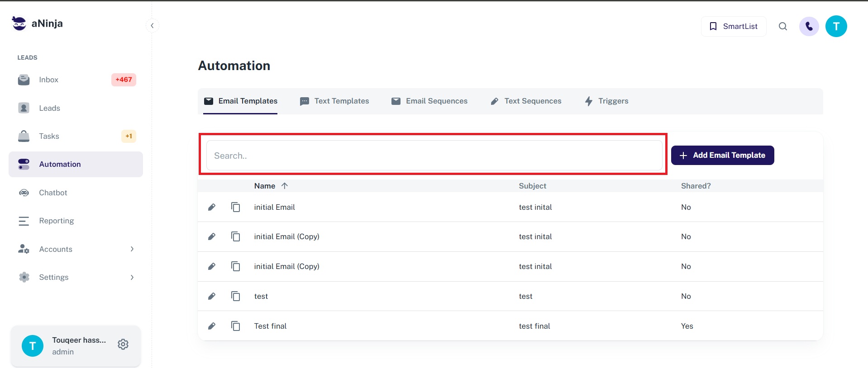This screenshot has height=368, width=868.
Task: Click the phone dialer icon in header
Action: [809, 26]
